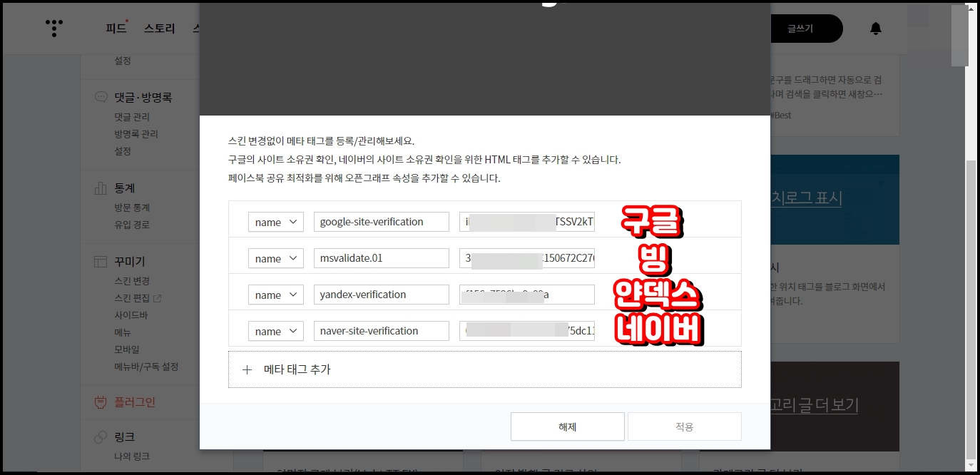The height and width of the screenshot is (475, 980).
Task: Open the notifications bell icon
Action: tap(876, 29)
